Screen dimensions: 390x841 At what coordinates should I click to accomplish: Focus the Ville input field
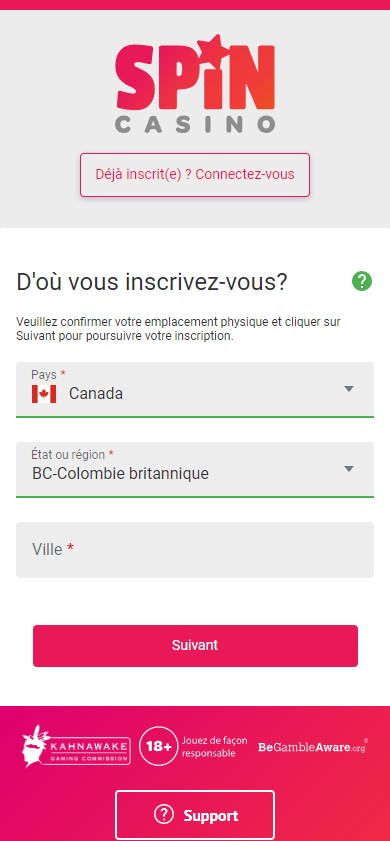pyautogui.click(x=195, y=550)
